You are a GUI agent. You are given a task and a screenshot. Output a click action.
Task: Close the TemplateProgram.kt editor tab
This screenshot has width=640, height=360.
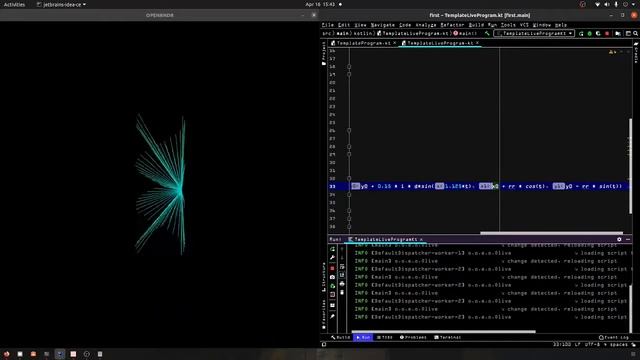395,43
